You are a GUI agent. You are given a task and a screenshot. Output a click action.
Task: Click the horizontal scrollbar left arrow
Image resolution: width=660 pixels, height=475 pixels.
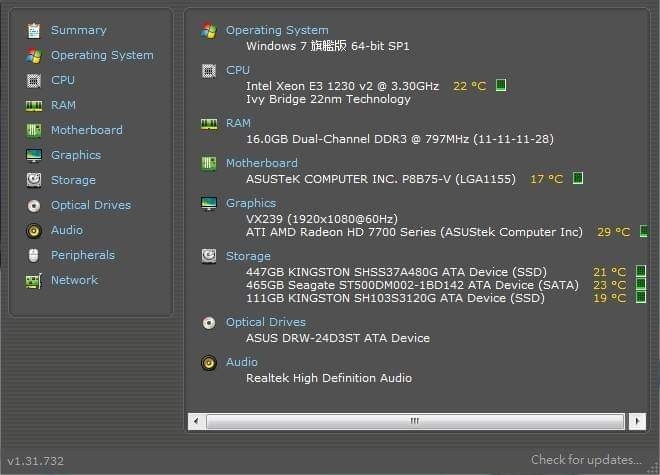196,421
